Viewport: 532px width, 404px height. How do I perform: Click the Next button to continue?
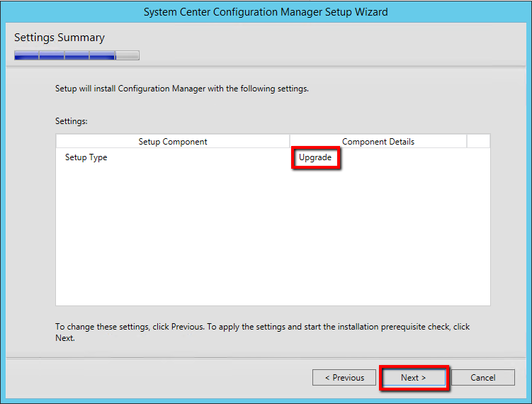pos(414,378)
